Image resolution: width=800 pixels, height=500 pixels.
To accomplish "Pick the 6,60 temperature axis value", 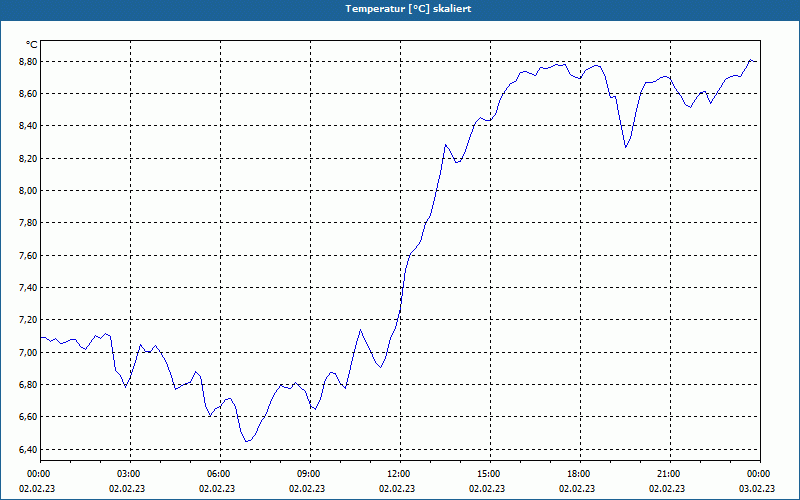I will pos(28,416).
